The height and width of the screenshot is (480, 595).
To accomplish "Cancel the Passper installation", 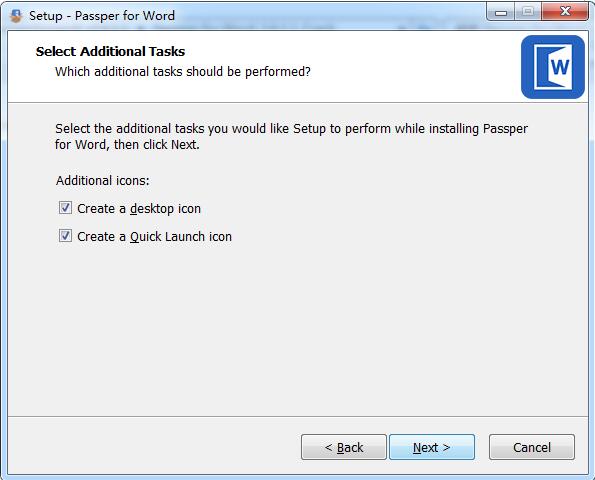I will [532, 447].
